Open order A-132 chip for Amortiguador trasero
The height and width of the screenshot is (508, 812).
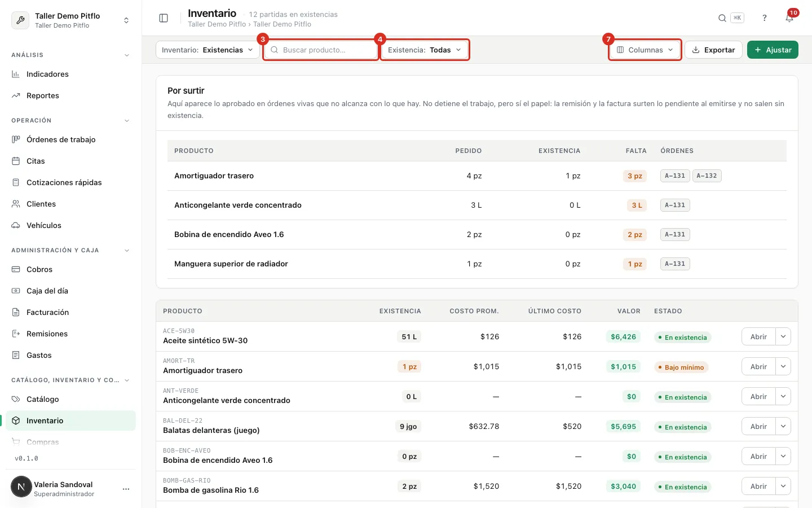[x=707, y=176]
